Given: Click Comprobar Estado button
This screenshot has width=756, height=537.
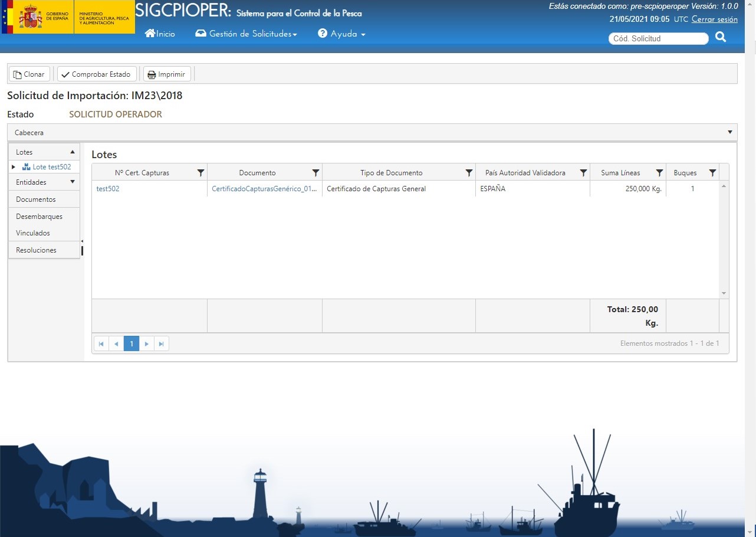Looking at the screenshot, I should coord(97,74).
